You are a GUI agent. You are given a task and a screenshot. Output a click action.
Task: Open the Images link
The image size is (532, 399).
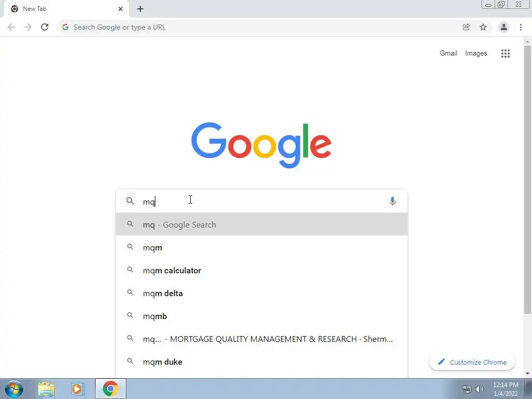click(476, 54)
